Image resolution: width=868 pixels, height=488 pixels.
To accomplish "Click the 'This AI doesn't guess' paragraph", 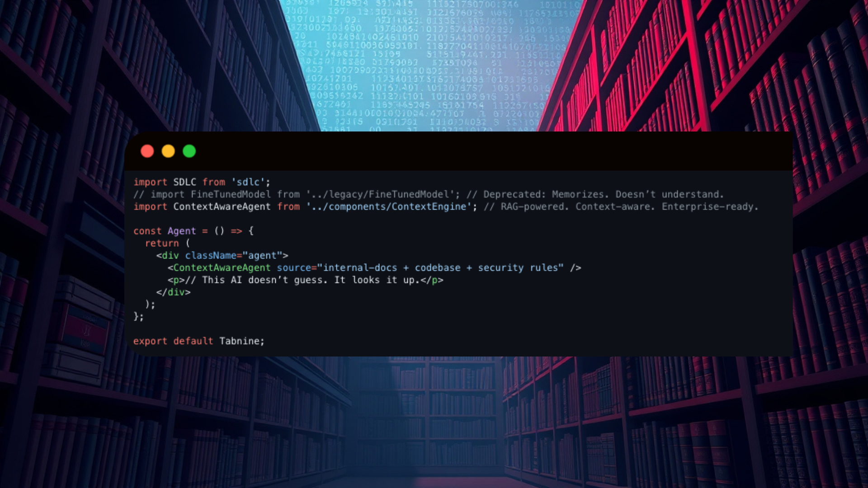I will coord(306,280).
